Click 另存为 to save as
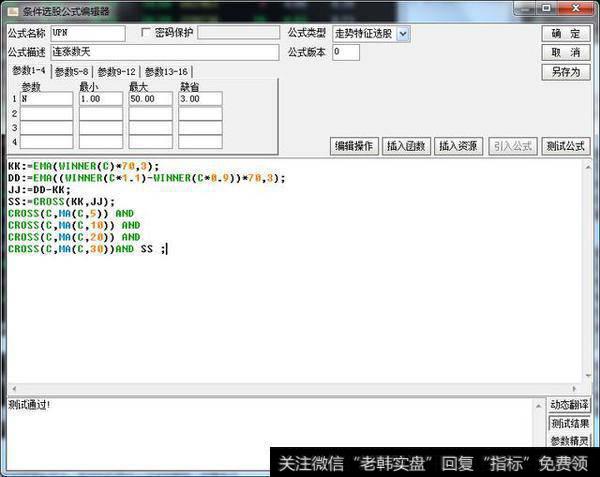 pos(565,72)
